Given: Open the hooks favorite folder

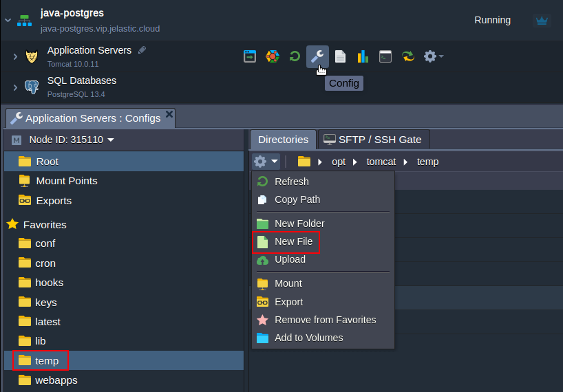Looking at the screenshot, I should 124,283.
